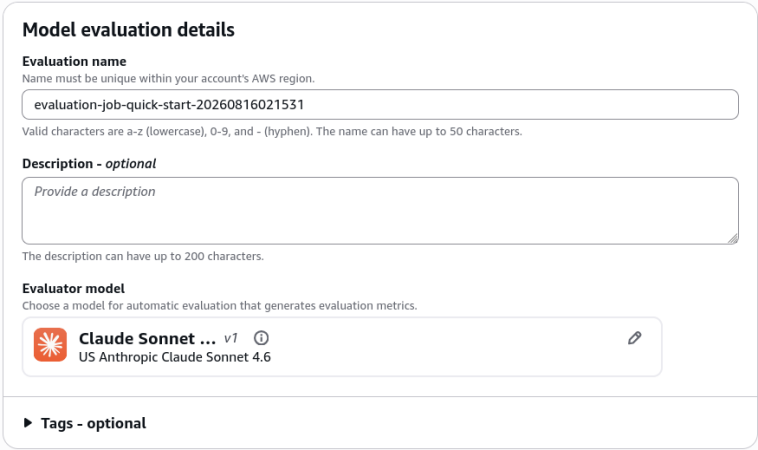
Task: Click the "Description - optional" field label
Action: 89,164
